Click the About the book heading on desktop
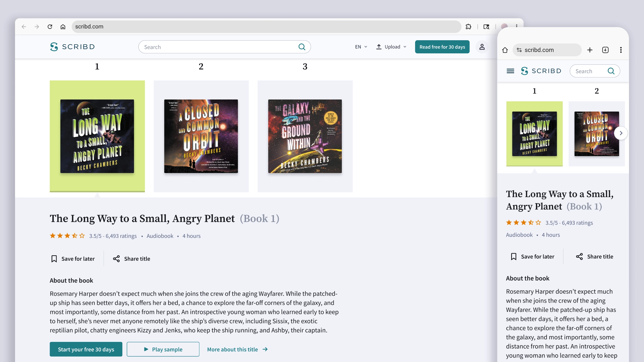 click(71, 280)
